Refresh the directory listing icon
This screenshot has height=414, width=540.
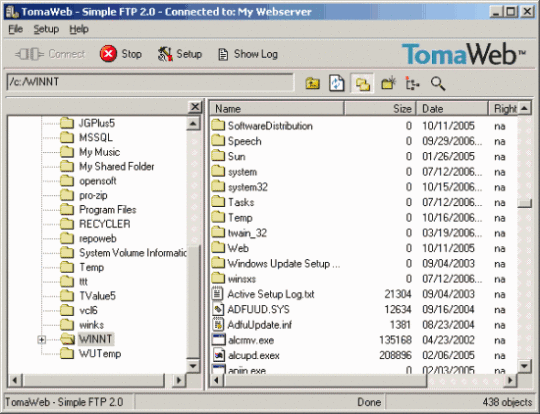tap(336, 83)
